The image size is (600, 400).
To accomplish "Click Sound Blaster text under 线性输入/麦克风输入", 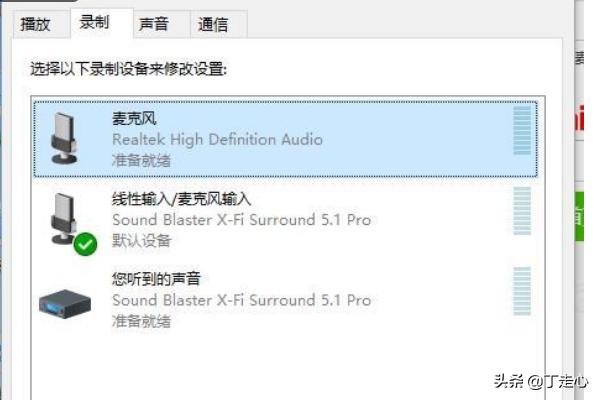I will point(241,220).
